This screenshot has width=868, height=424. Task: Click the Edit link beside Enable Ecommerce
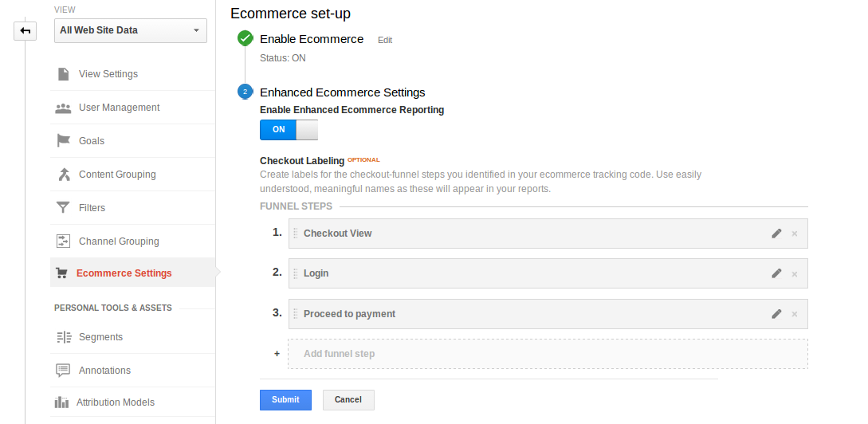(385, 40)
